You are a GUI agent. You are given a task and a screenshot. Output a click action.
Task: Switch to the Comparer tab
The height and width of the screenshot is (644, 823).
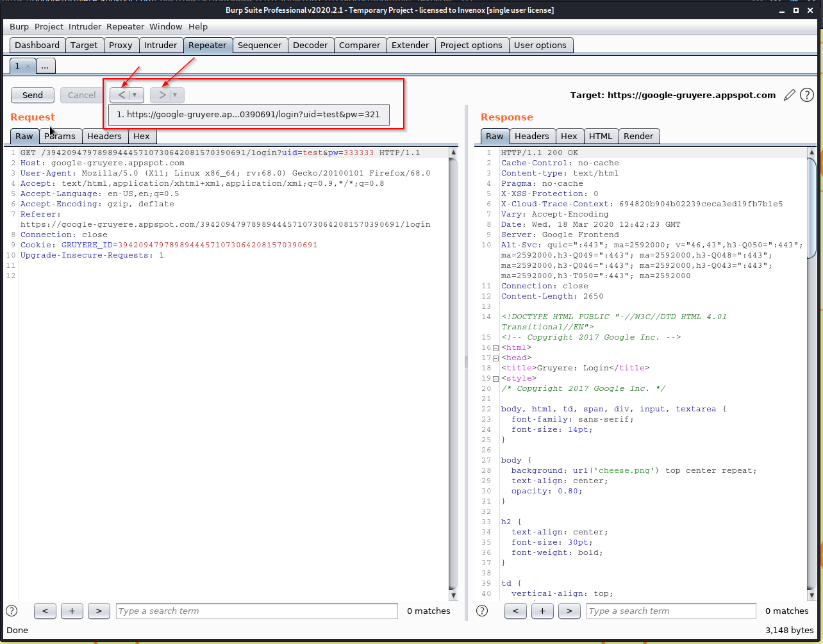(x=360, y=45)
